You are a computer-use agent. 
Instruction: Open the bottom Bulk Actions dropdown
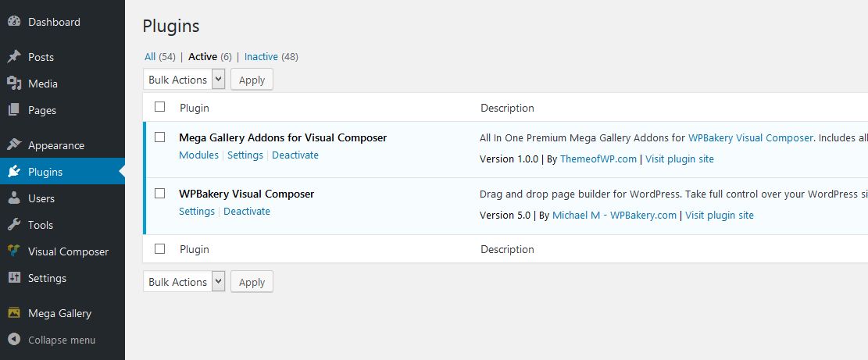pos(184,281)
